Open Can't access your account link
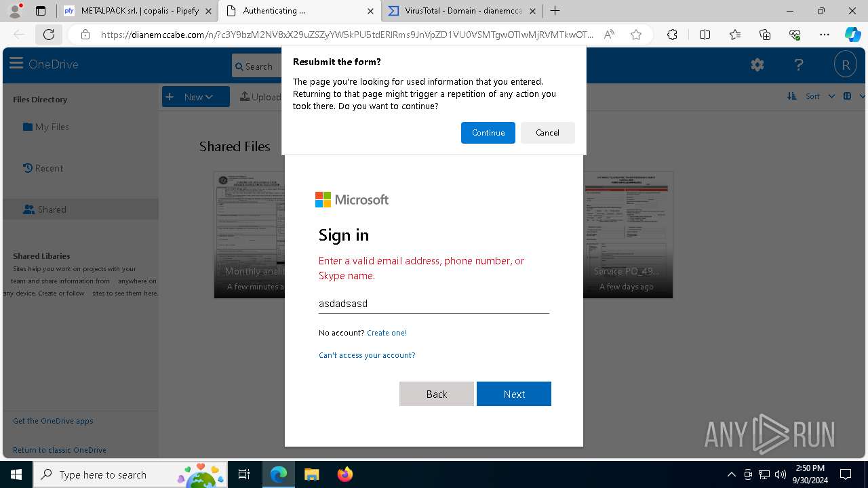Screen dimensions: 868x488 pyautogui.click(x=367, y=355)
